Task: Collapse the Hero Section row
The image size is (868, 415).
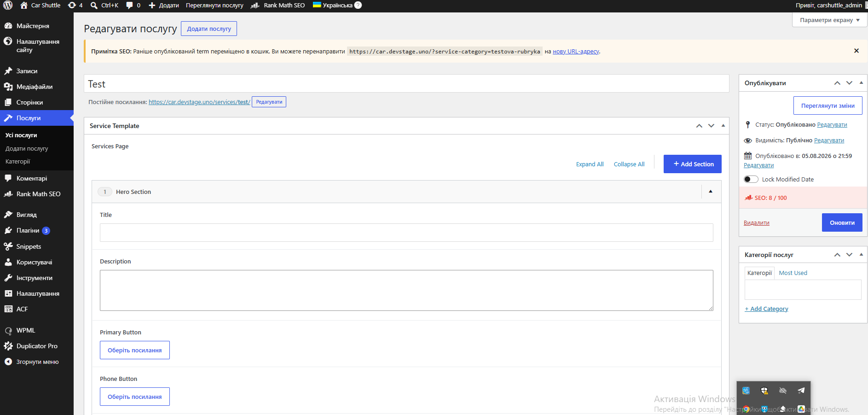Action: tap(711, 191)
